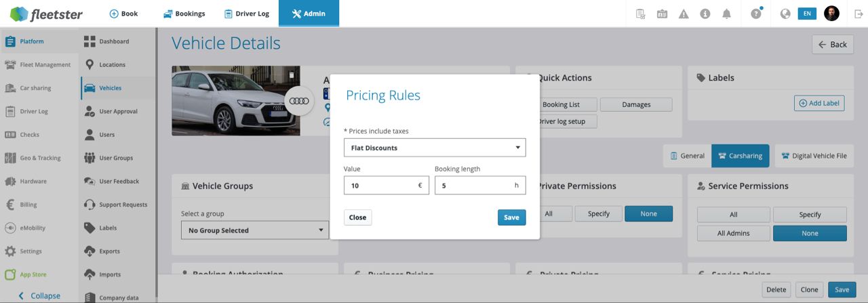Open the calendar icon in header

coord(663,14)
